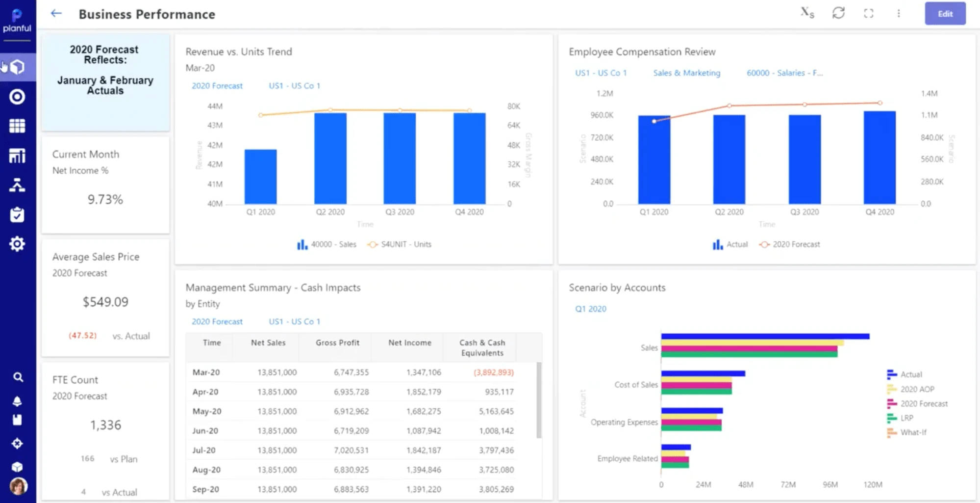Screen dimensions: 980x503
Task: Click the Edit button
Action: click(x=945, y=13)
